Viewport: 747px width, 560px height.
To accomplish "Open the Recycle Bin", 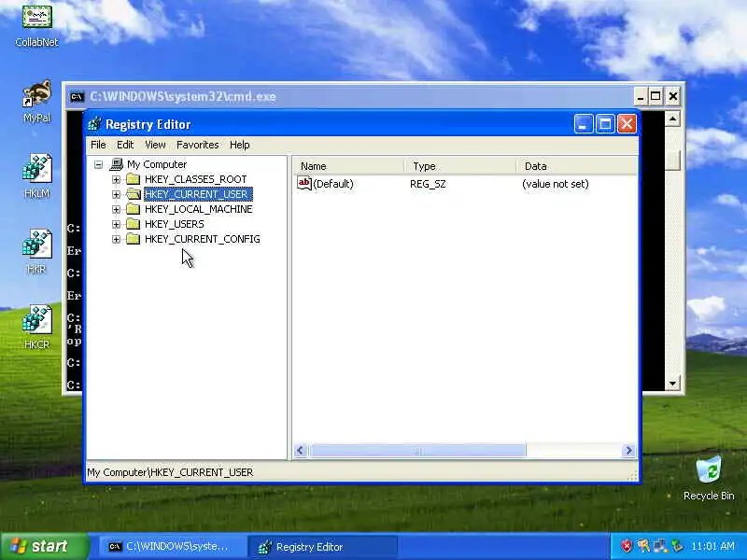I will tap(709, 478).
